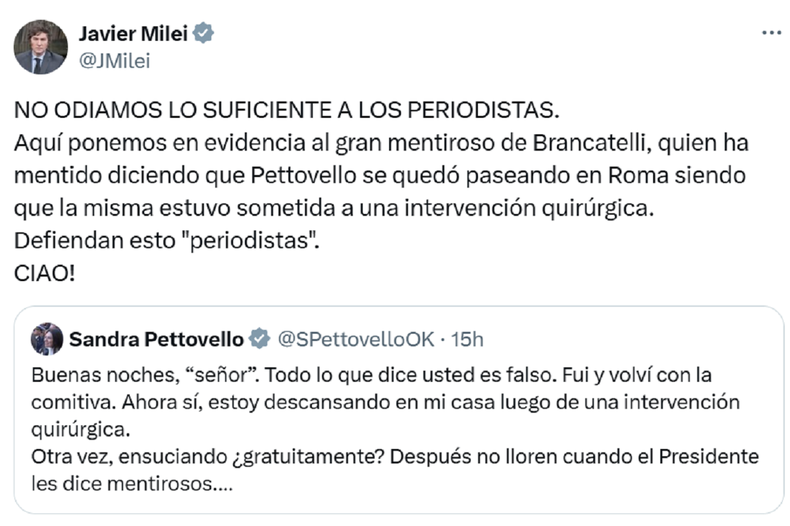Click the verified badge beside Sandra Pettovello
Screen dimensions: 790x526
pyautogui.click(x=259, y=339)
